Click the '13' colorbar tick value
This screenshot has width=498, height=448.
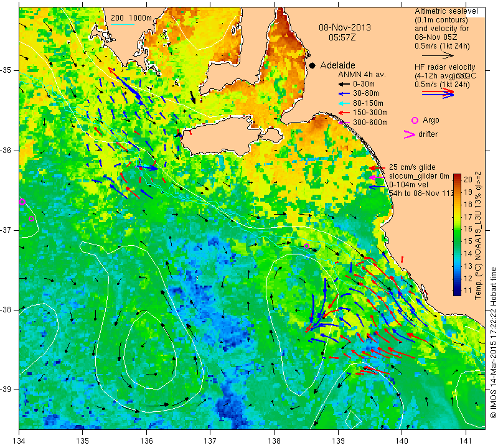[468, 266]
